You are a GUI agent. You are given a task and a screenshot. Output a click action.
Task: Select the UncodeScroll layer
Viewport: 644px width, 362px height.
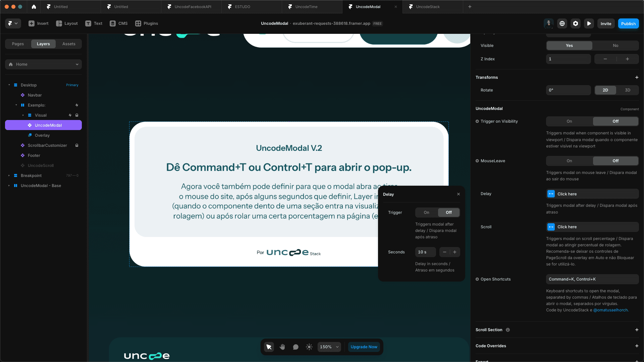43,166
